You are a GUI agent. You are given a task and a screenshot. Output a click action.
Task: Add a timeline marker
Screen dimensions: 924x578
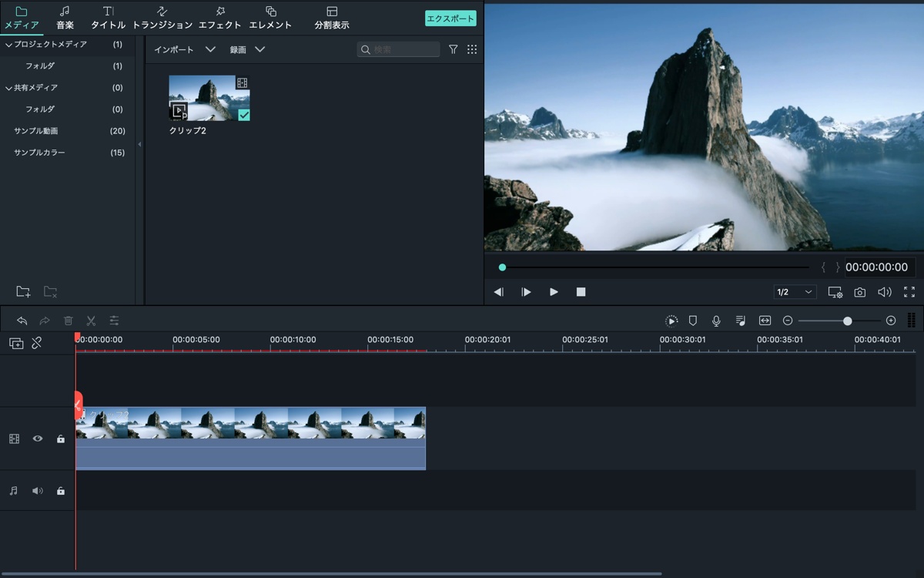click(693, 321)
